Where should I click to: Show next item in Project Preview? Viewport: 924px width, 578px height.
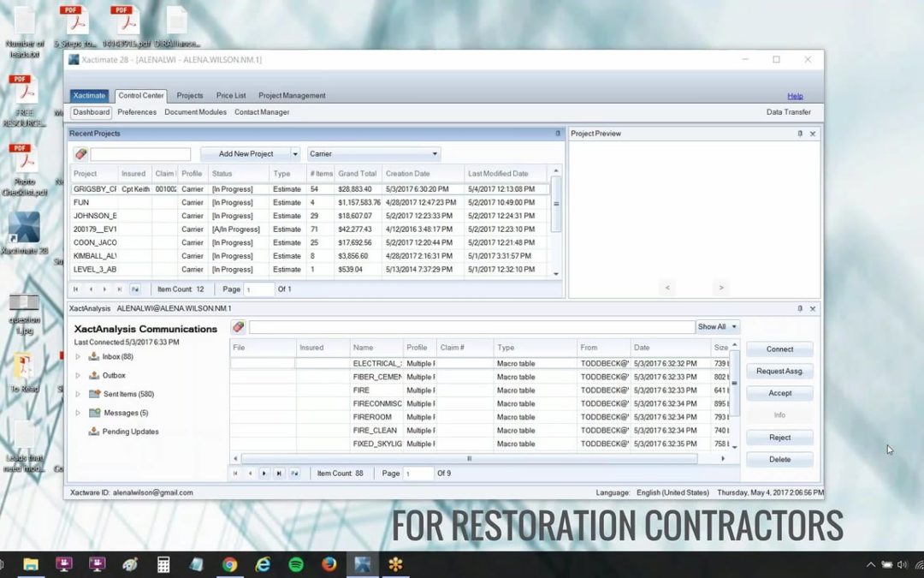coord(720,288)
